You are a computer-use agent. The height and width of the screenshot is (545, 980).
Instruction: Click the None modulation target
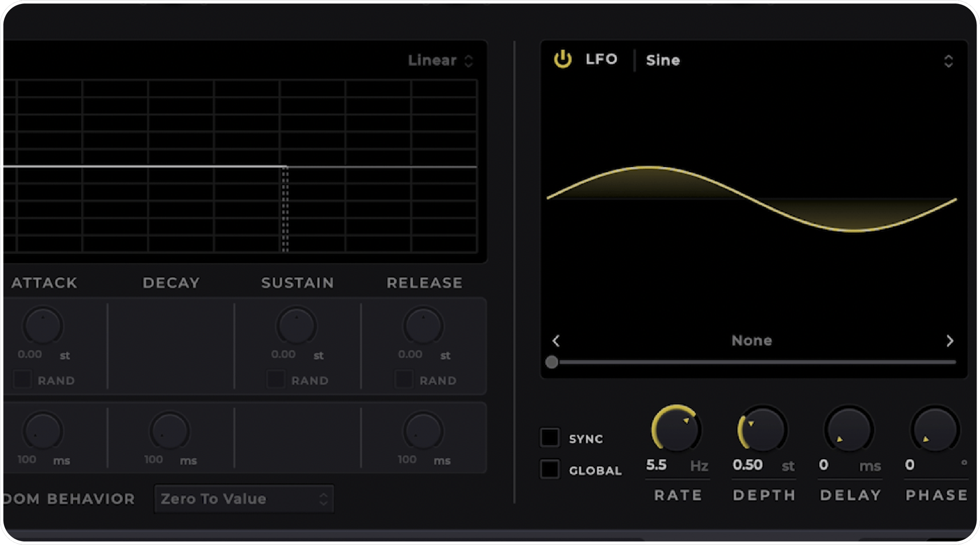click(751, 340)
